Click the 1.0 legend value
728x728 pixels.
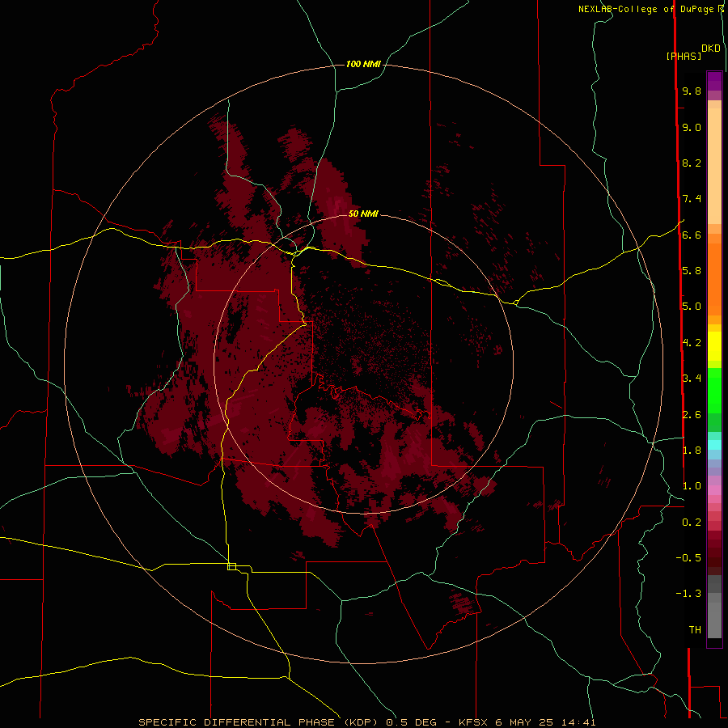[692, 485]
